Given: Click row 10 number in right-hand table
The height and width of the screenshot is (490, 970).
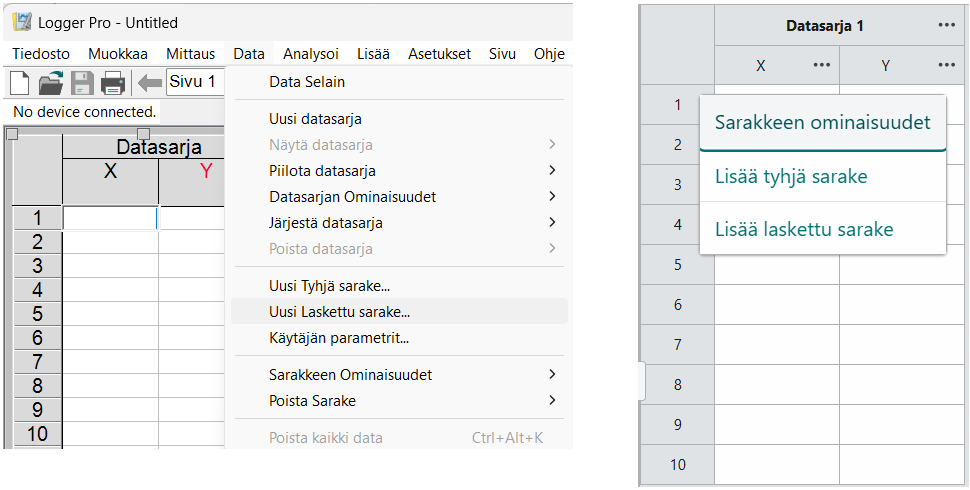Looking at the screenshot, I should (x=678, y=464).
